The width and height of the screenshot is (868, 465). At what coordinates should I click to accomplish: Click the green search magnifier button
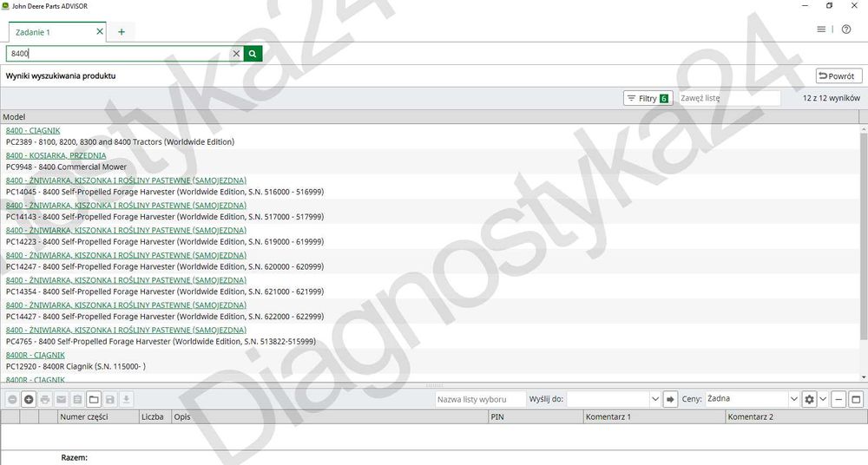click(x=253, y=54)
